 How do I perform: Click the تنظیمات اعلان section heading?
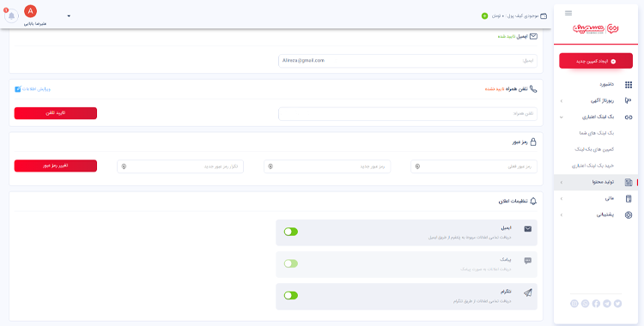tap(513, 202)
